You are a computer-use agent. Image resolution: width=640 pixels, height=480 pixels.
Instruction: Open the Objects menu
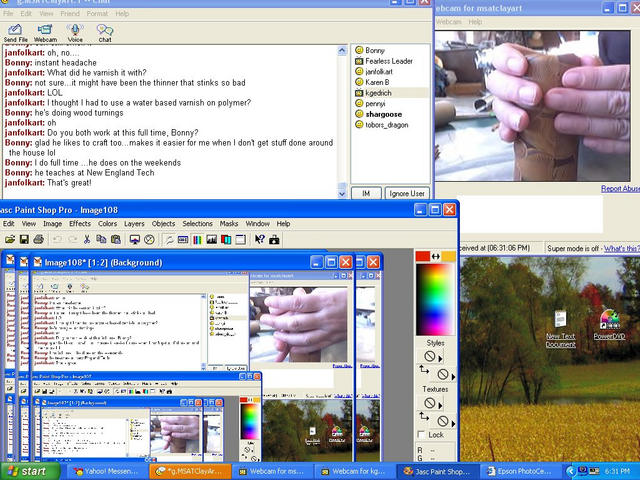click(163, 224)
